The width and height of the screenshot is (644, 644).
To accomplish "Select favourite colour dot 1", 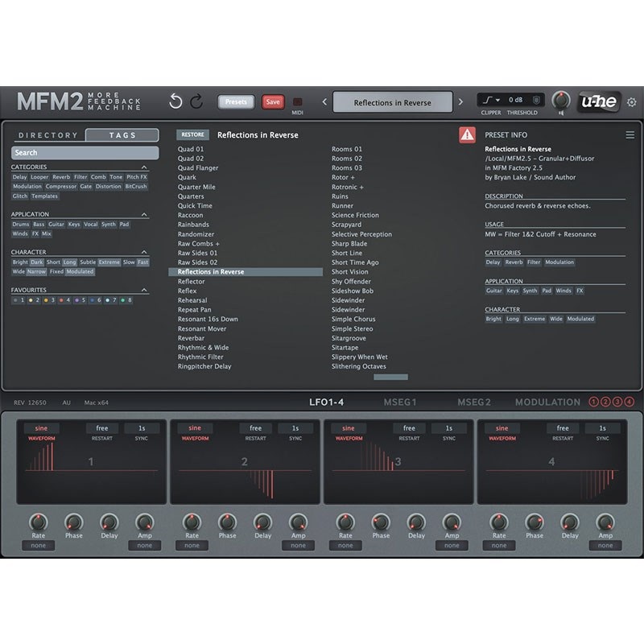I will [15, 300].
